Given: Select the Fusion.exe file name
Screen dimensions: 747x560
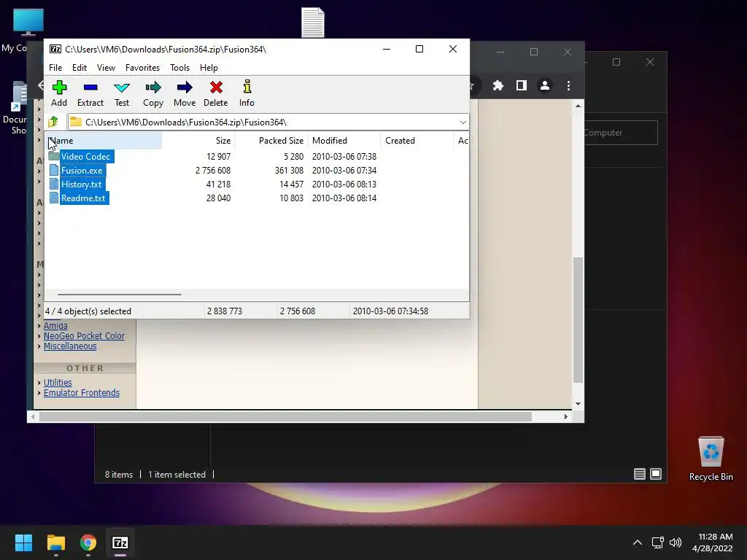Looking at the screenshot, I should pos(82,170).
